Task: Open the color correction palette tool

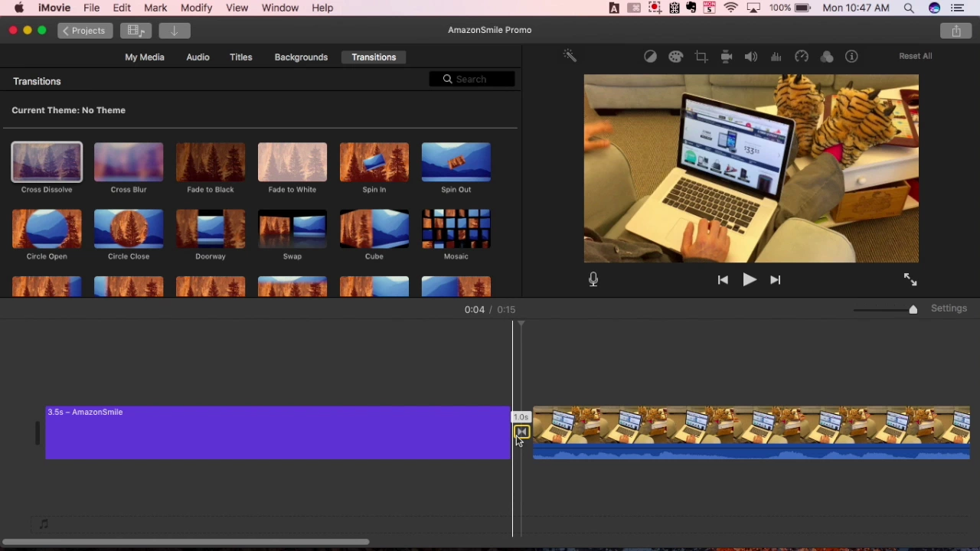Action: (675, 57)
